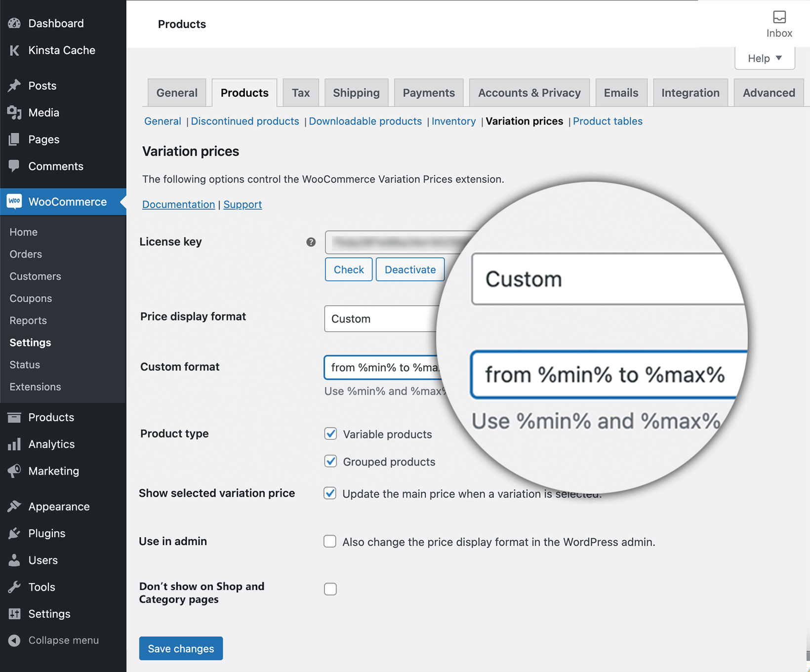Switch to the General settings tab
This screenshot has height=672, width=810.
177,93
